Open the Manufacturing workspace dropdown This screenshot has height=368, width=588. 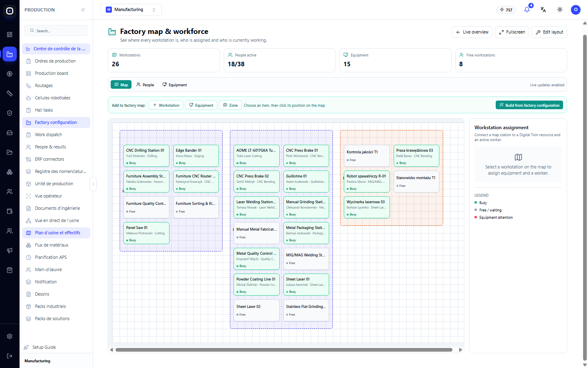pyautogui.click(x=131, y=10)
